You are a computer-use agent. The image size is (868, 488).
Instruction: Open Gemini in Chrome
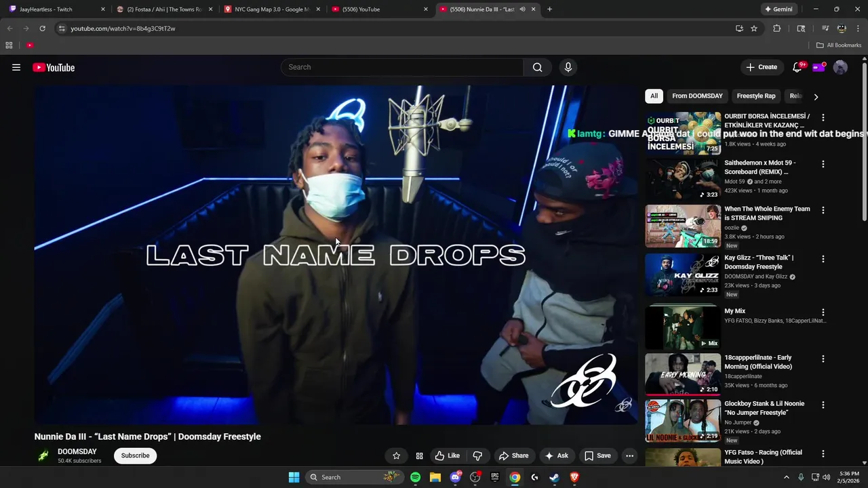tap(778, 9)
